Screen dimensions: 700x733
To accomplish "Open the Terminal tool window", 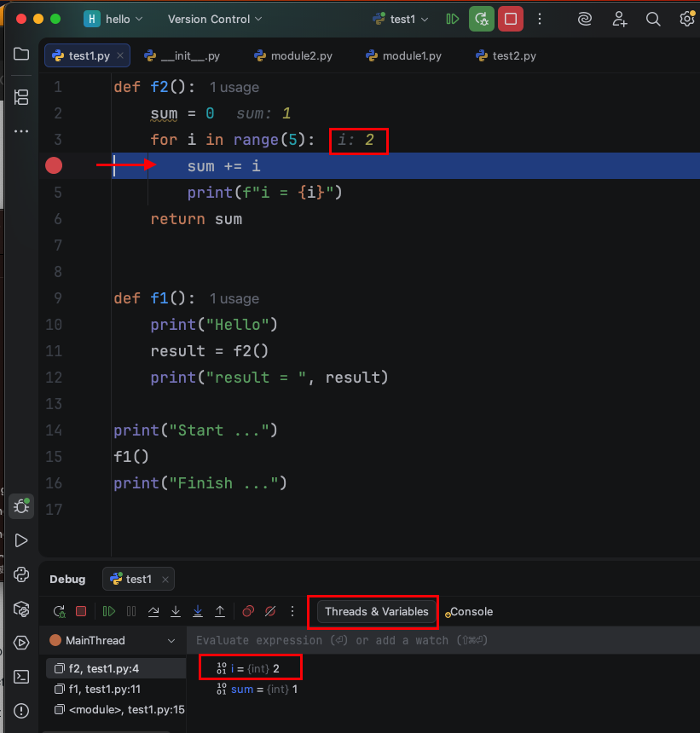I will (21, 677).
